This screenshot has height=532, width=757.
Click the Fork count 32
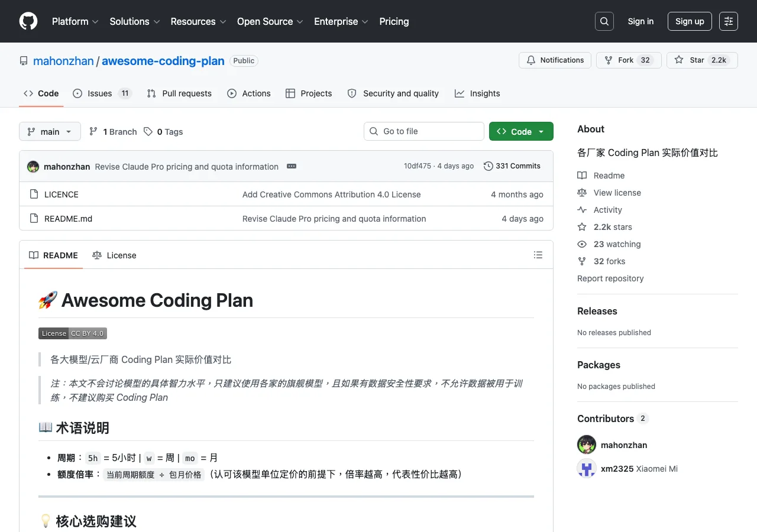(x=645, y=60)
